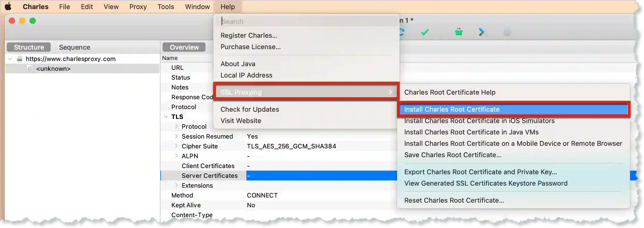
Task: Click the padlock icon beside charlesproxy.com host
Action: [x=20, y=59]
